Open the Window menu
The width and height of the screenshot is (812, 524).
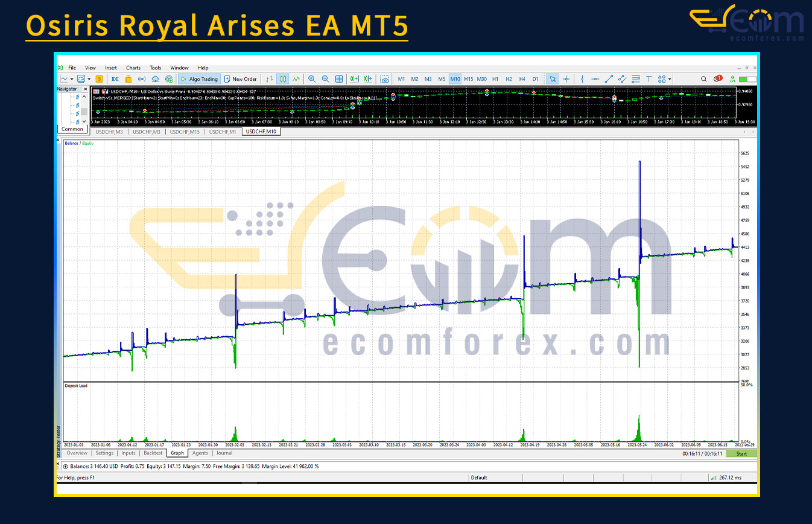tap(180, 68)
